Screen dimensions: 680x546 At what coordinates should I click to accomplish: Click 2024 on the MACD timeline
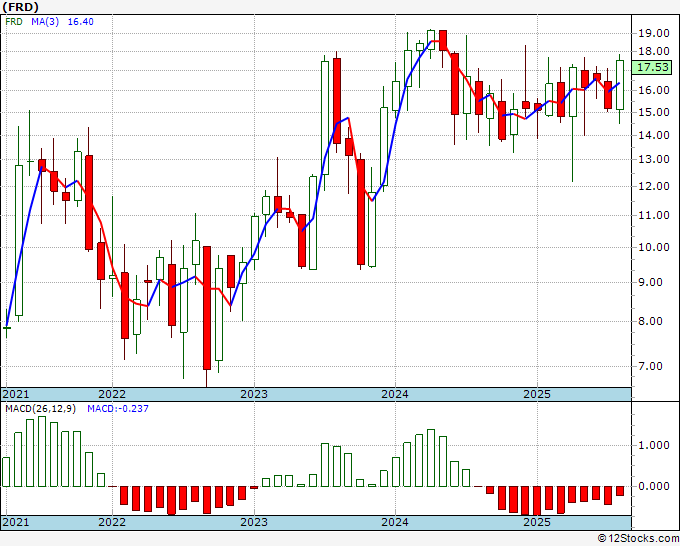[x=395, y=522]
